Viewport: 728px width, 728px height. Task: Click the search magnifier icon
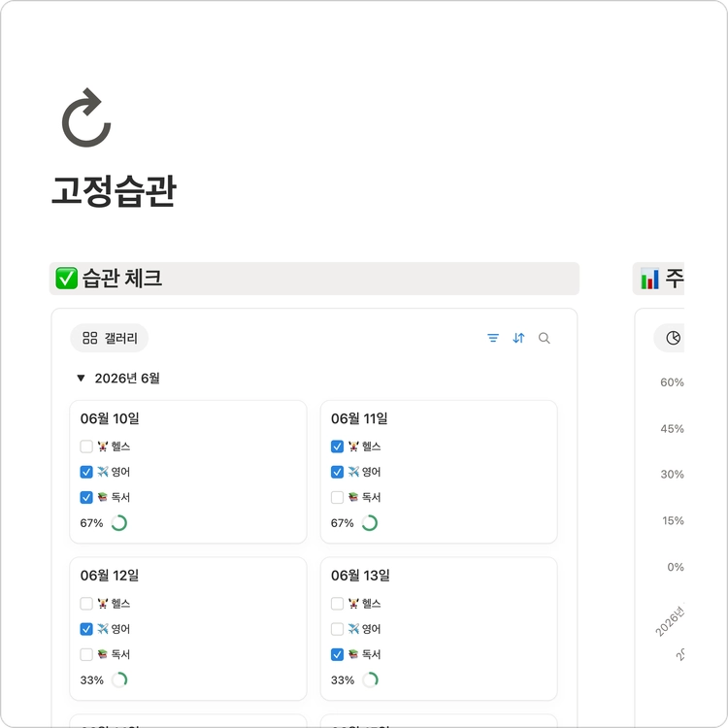545,338
